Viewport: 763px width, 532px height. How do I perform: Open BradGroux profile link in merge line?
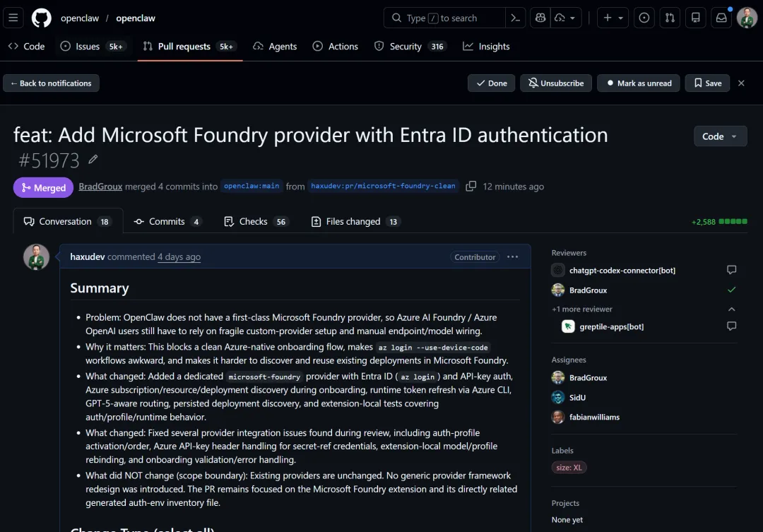point(100,187)
